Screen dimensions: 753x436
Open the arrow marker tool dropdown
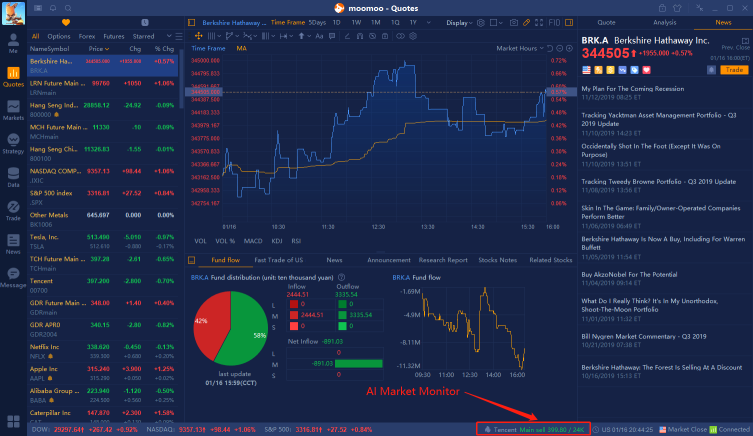coord(304,36)
